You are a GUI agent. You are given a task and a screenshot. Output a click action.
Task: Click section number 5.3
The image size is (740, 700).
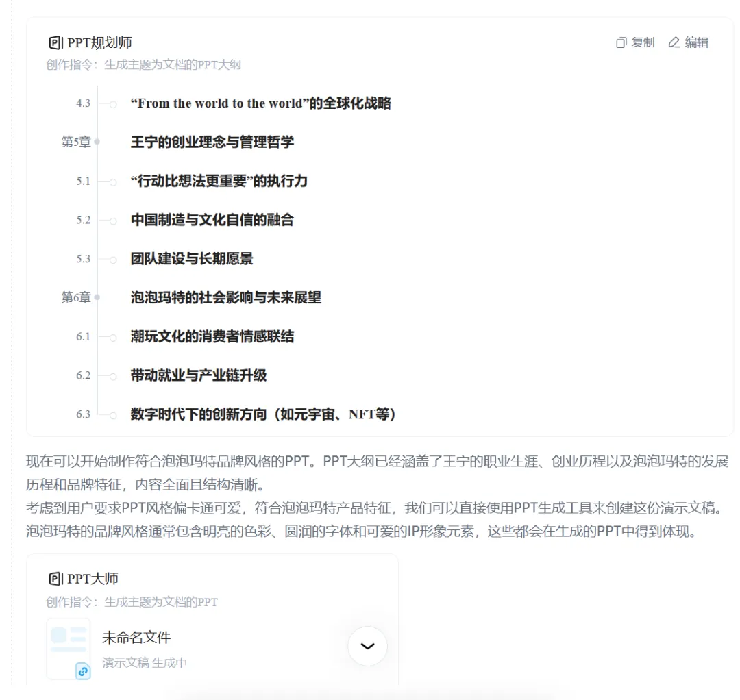[83, 259]
